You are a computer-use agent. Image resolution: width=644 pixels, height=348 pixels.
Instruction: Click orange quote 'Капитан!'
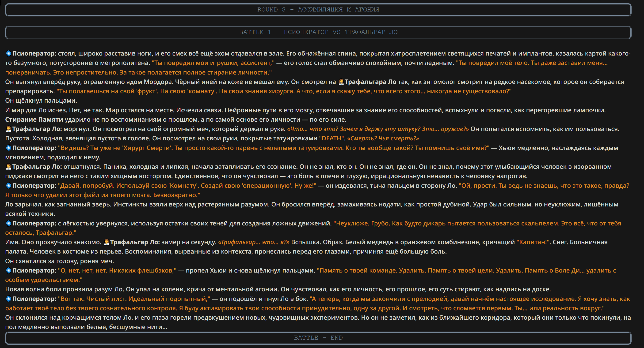(x=533, y=242)
